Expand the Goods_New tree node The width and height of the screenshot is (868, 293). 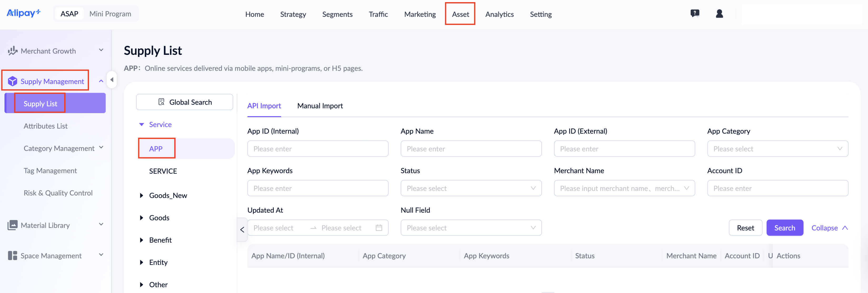(x=142, y=196)
